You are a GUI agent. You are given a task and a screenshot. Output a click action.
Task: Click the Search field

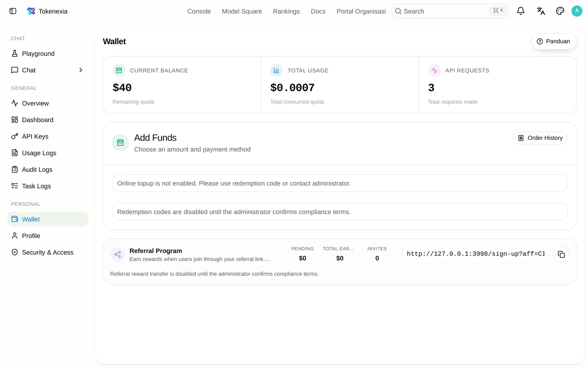[450, 11]
